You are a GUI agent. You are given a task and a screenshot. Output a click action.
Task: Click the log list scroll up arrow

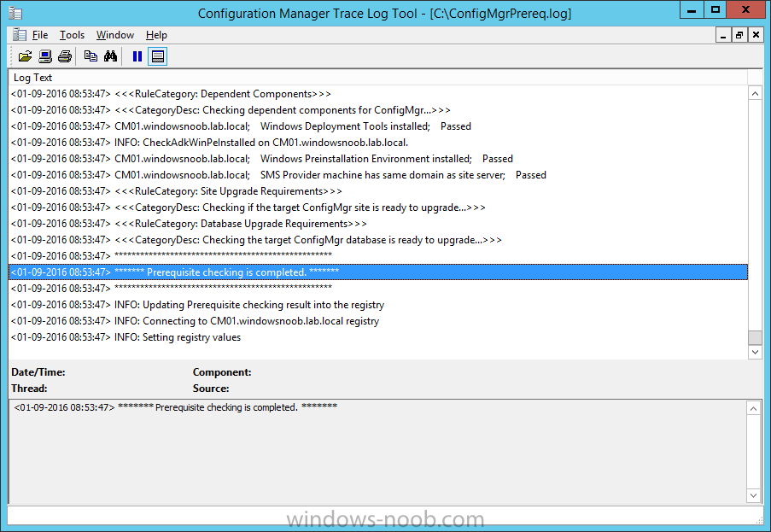pyautogui.click(x=755, y=93)
